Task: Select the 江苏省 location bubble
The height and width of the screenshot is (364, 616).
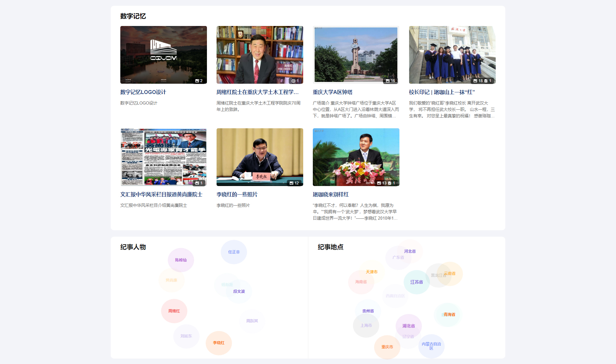Action: click(x=416, y=282)
